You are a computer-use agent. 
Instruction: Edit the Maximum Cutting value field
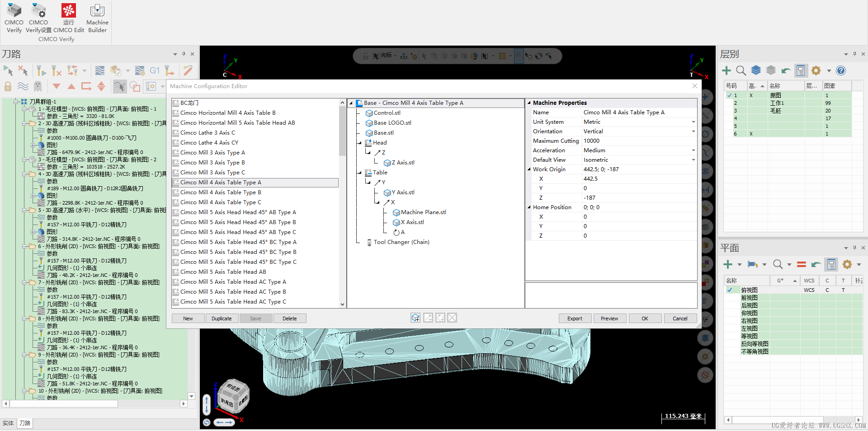coord(639,141)
